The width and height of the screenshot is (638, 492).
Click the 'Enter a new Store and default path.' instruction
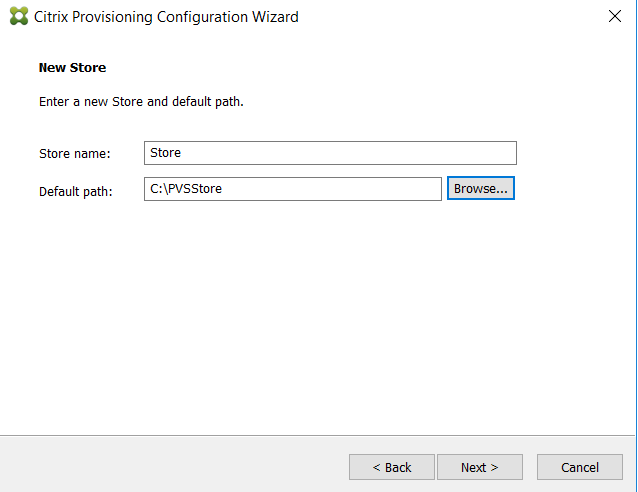point(141,101)
